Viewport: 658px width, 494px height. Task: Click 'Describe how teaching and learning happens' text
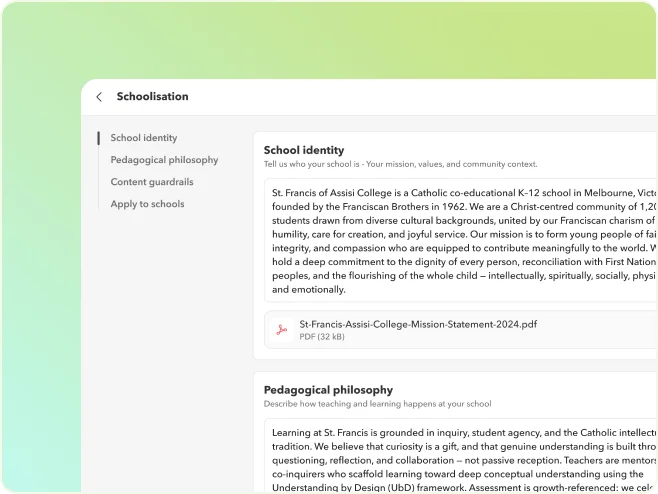pos(377,404)
